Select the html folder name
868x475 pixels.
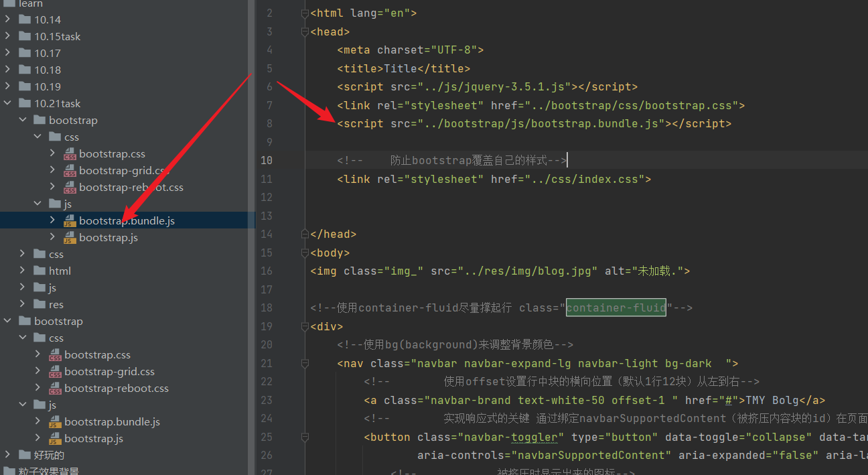pos(60,271)
